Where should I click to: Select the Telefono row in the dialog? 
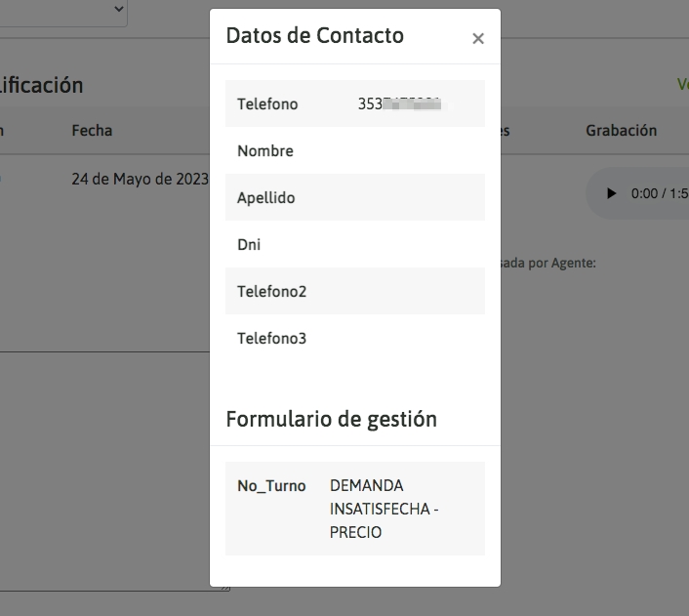(267, 103)
